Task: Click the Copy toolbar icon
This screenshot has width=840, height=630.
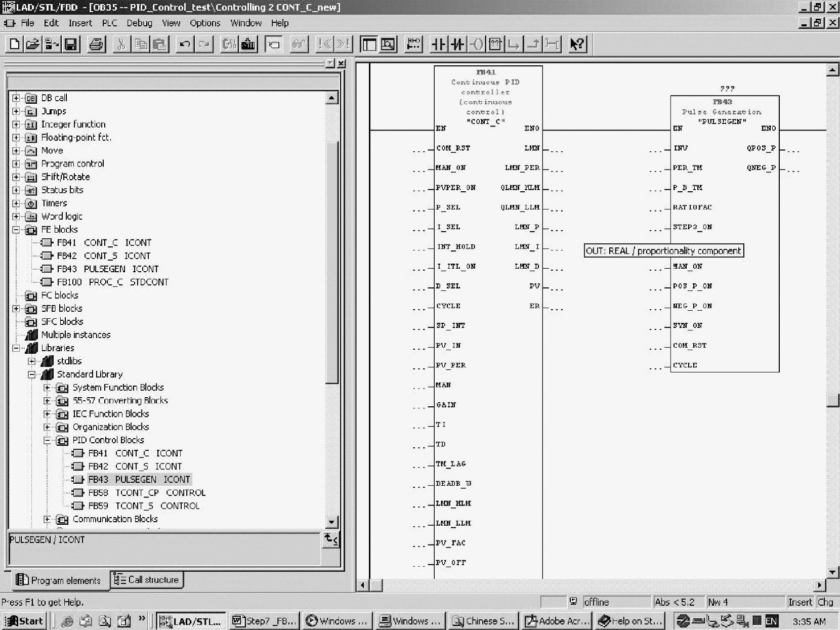Action: click(x=141, y=45)
